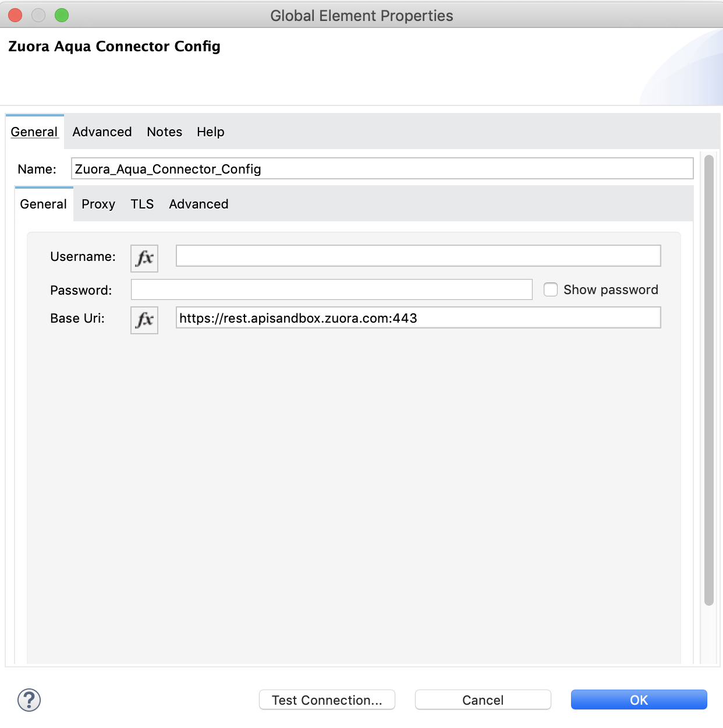Confirm settings with the OK button

(639, 699)
